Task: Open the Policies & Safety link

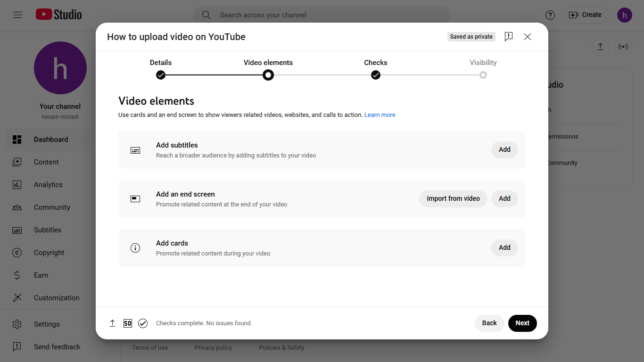Action: point(281,348)
